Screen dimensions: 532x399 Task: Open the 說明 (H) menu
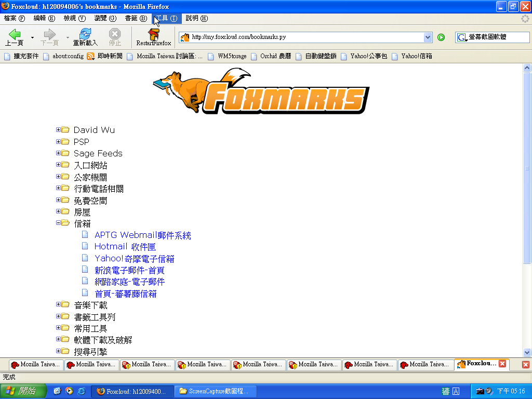click(x=197, y=18)
